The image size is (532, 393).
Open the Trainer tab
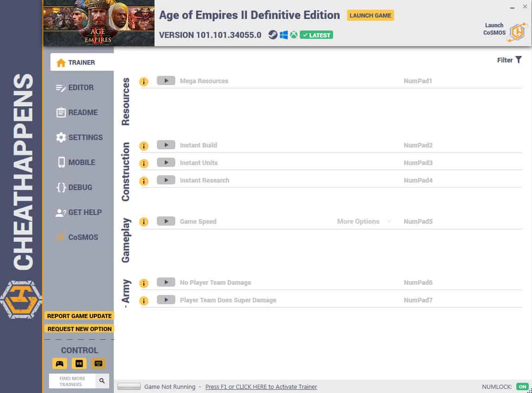coord(82,62)
